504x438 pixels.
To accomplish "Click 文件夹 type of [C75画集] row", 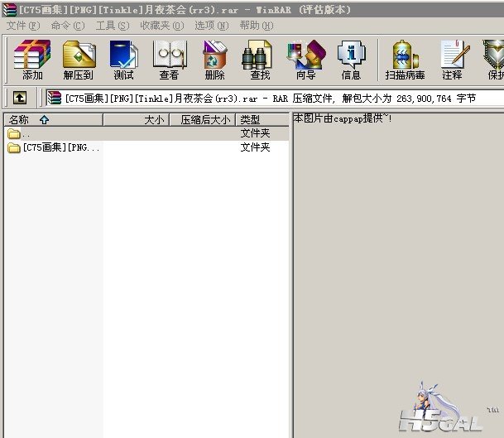I will [x=255, y=147].
